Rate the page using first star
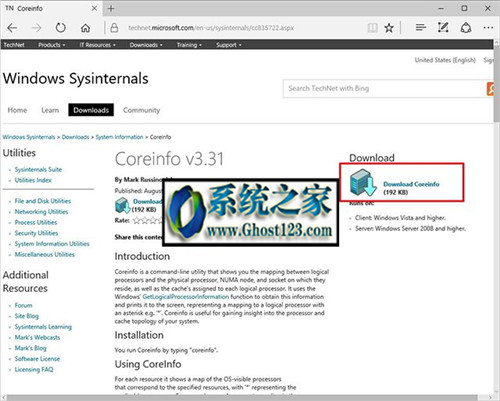The width and height of the screenshot is (500, 401). 137,220
